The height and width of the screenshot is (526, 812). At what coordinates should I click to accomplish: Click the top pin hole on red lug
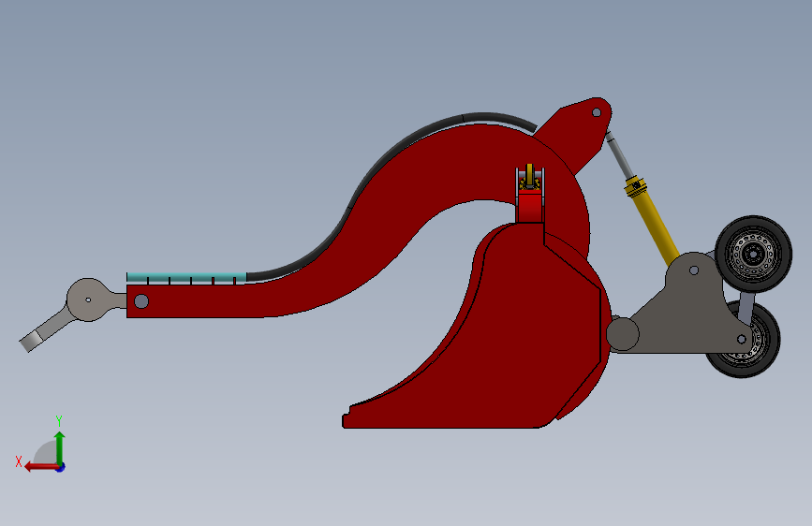tap(597, 112)
